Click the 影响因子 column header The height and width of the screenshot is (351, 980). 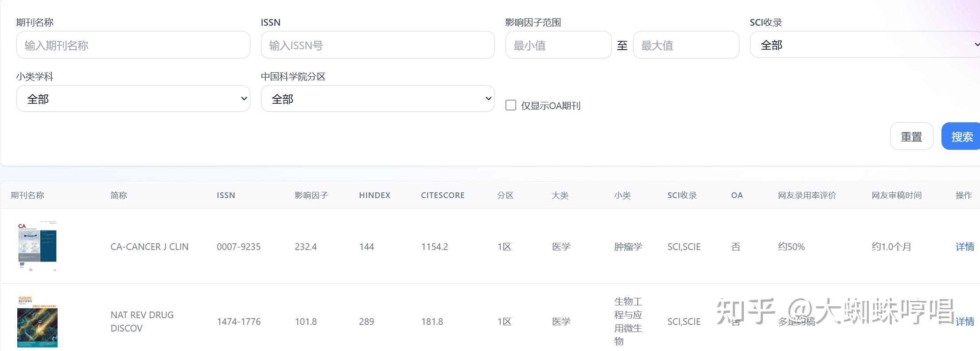tap(311, 195)
